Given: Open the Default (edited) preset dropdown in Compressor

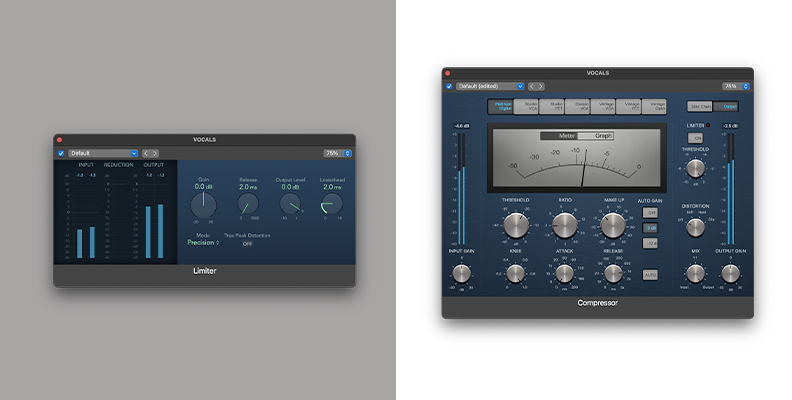Looking at the screenshot, I should tap(490, 86).
